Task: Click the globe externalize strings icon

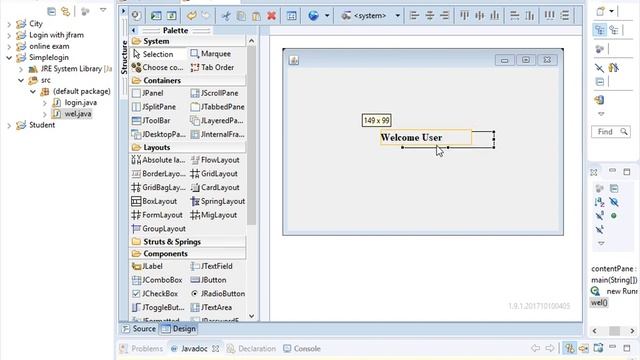Action: [313, 16]
